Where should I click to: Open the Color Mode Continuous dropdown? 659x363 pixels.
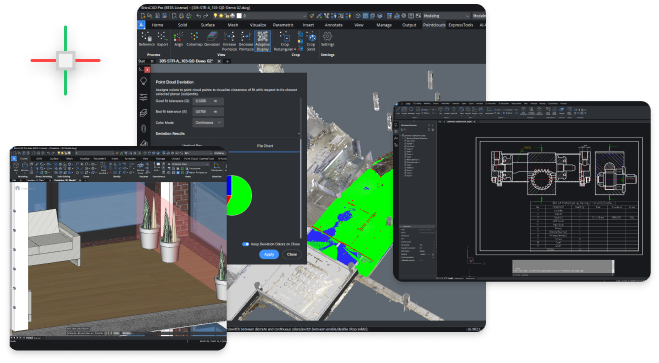tap(208, 123)
